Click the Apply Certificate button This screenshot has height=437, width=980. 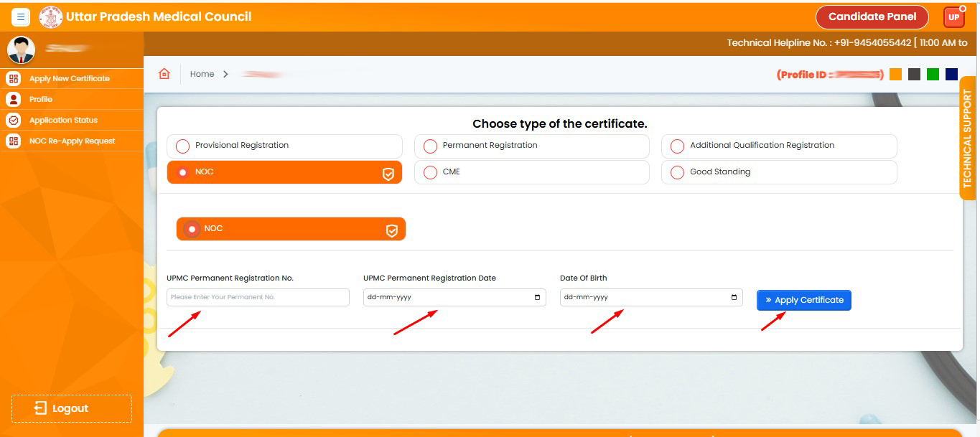coord(803,300)
